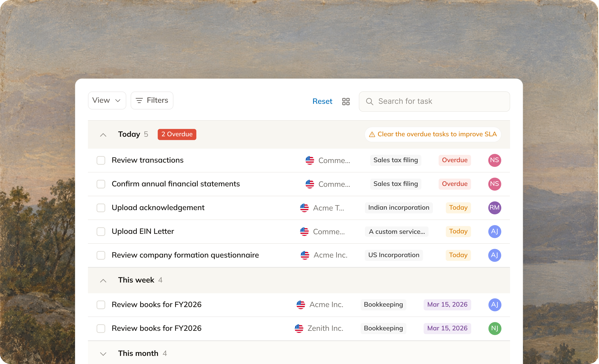Screen dimensions: 599x364
Task: Focus the Search for task field
Action: click(x=434, y=101)
